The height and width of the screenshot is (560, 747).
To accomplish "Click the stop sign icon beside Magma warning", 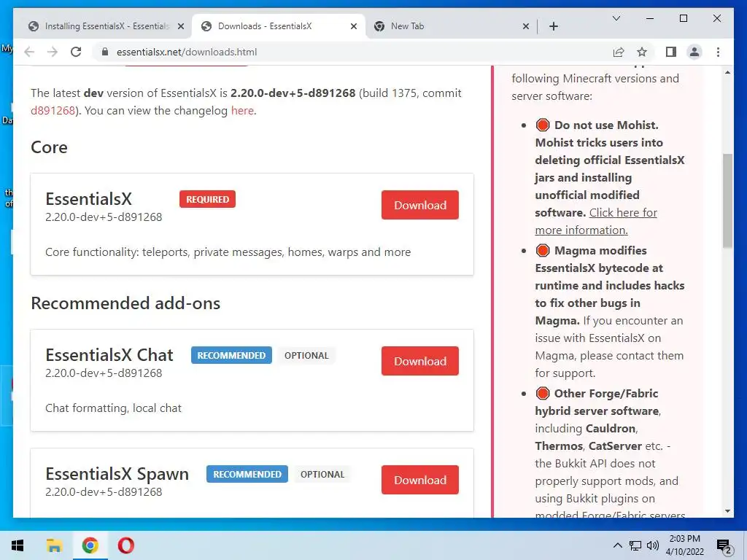I will [542, 250].
